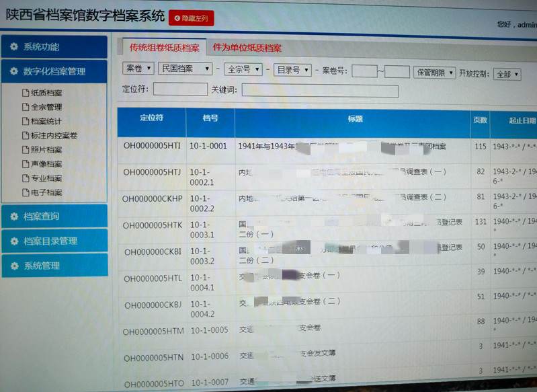Screen dimensions: 537x392
Task: Click document icon next to 声像档案
Action: pyautogui.click(x=26, y=164)
